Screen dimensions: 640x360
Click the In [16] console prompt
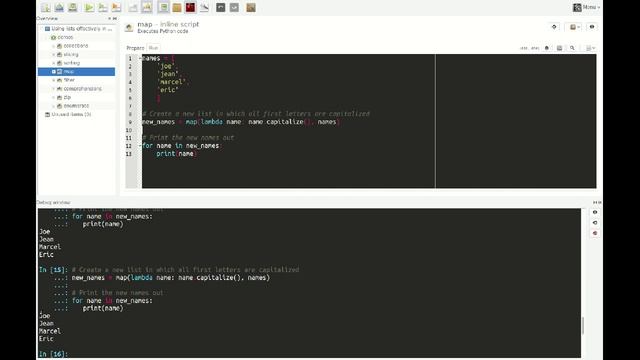pos(53,354)
